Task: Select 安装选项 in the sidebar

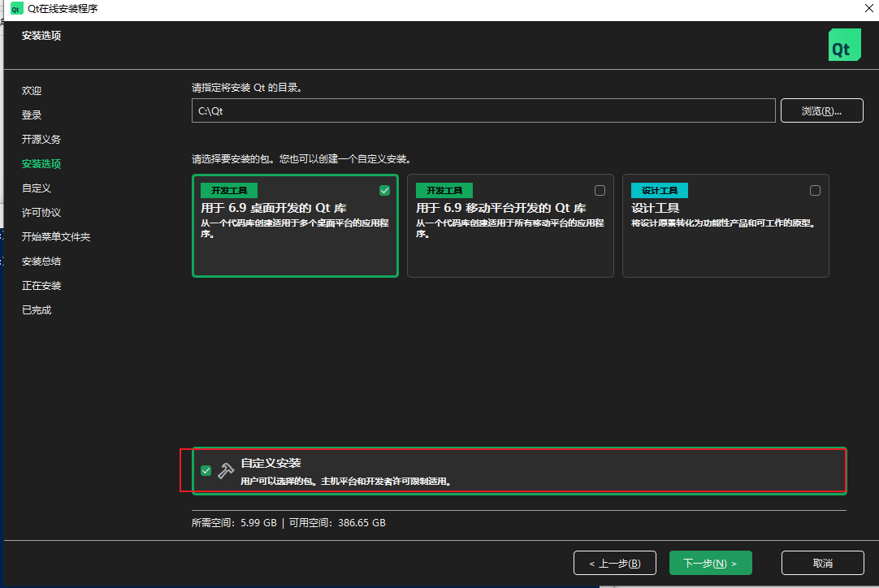Action: click(41, 164)
